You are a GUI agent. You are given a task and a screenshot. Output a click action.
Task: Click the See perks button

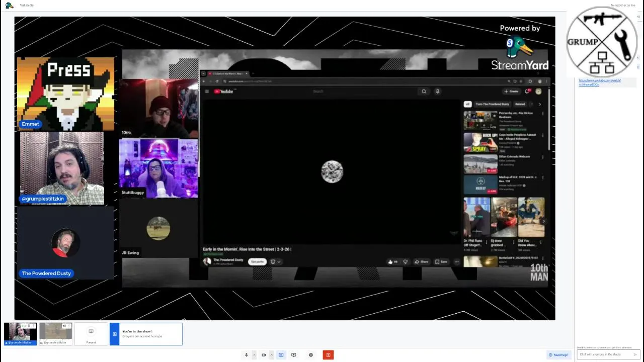click(x=257, y=261)
